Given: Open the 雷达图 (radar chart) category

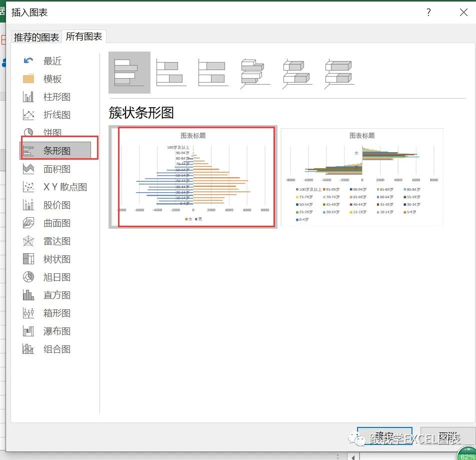Looking at the screenshot, I should 56,241.
